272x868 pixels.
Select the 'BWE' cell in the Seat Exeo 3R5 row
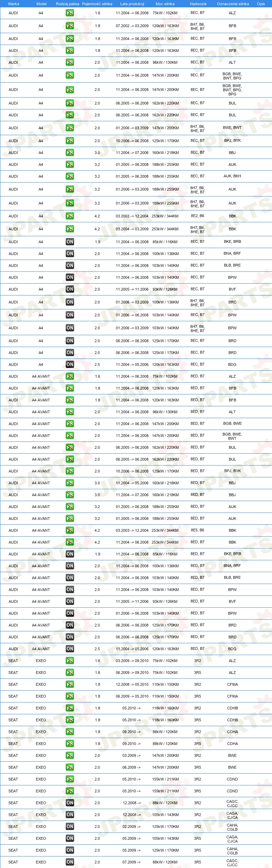[x=232, y=767]
